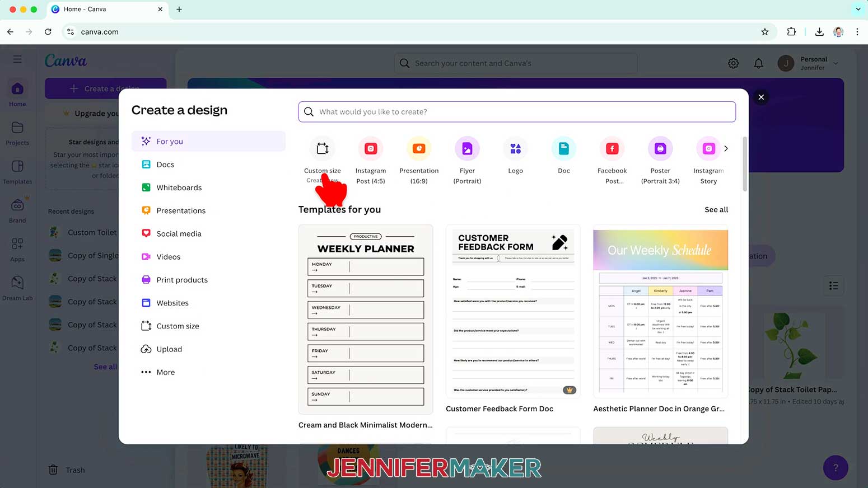868x488 pixels.
Task: Open Apps in the sidebar
Action: click(17, 250)
